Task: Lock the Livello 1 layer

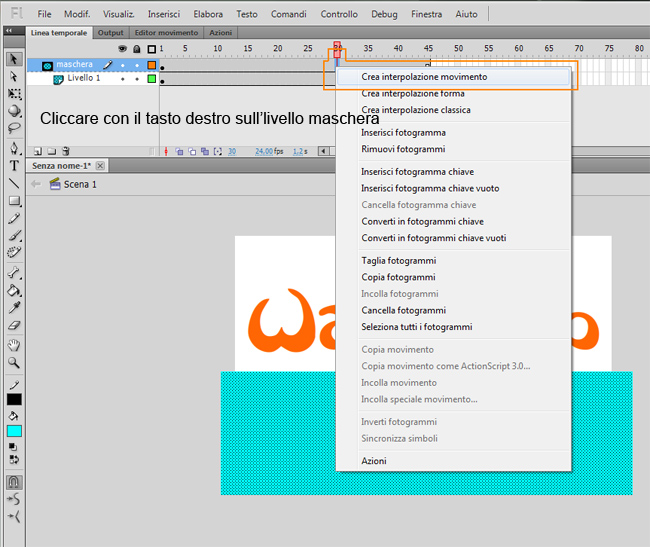Action: click(137, 79)
